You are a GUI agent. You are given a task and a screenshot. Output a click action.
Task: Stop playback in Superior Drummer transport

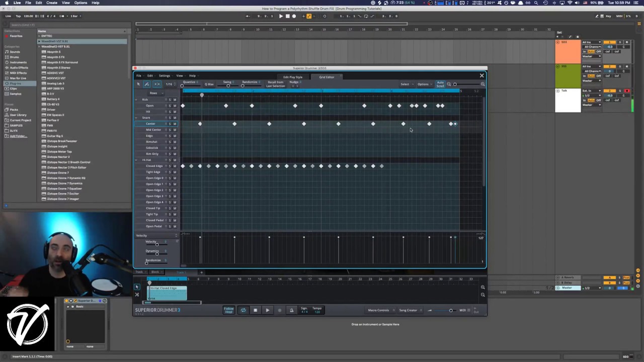(x=255, y=310)
